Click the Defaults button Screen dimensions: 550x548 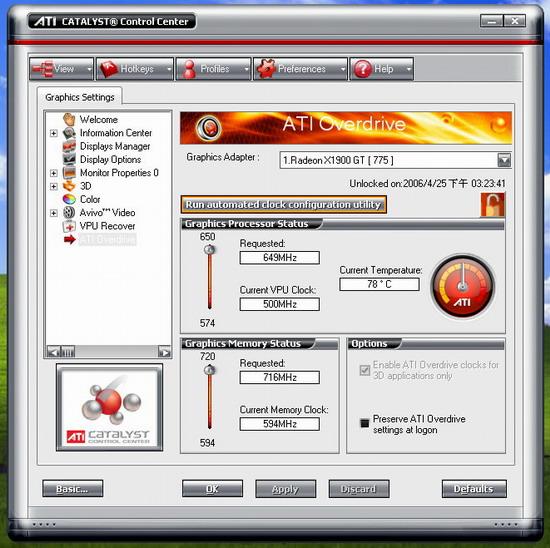(474, 489)
